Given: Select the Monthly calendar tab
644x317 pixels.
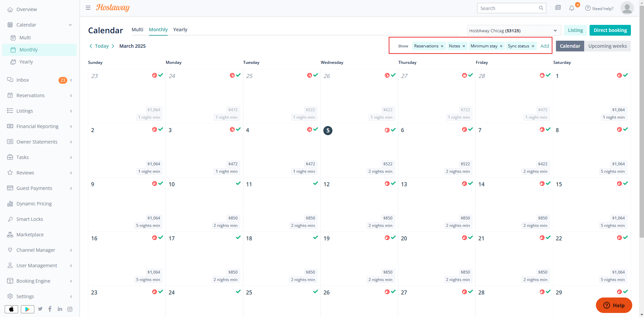Looking at the screenshot, I should [x=158, y=30].
